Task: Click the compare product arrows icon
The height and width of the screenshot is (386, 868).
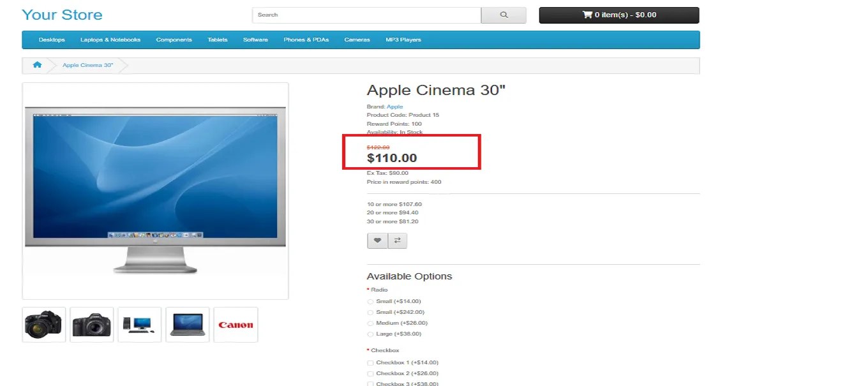Action: click(x=397, y=241)
